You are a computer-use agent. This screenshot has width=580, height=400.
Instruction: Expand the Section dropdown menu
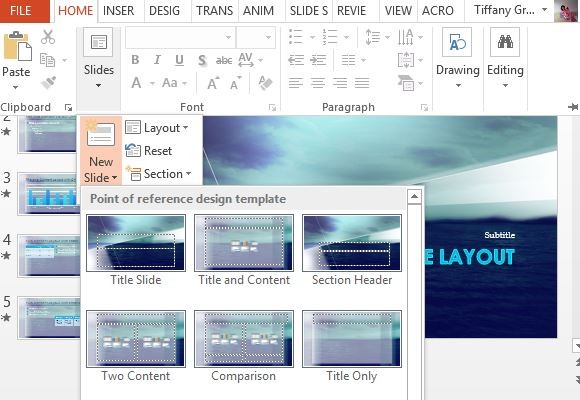click(158, 174)
